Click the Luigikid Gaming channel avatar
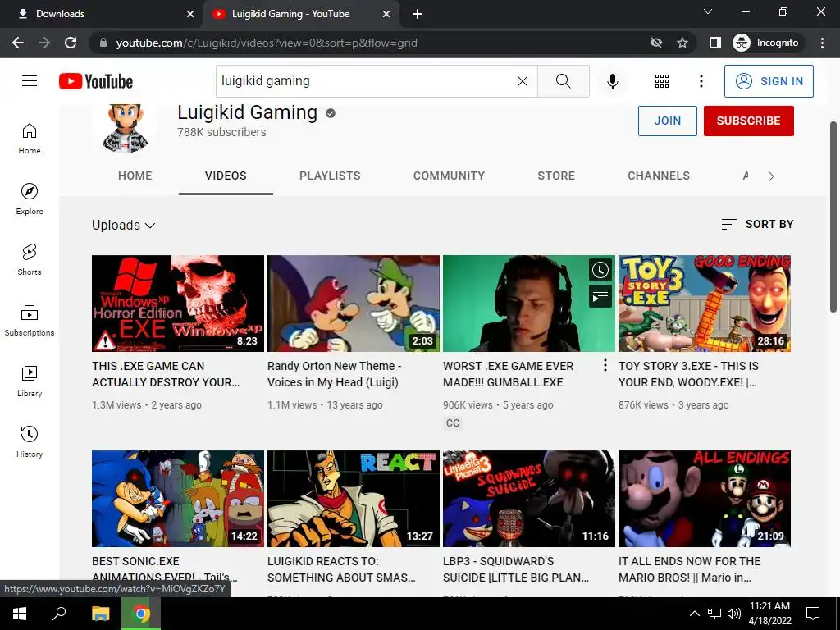This screenshot has width=840, height=630. point(126,129)
